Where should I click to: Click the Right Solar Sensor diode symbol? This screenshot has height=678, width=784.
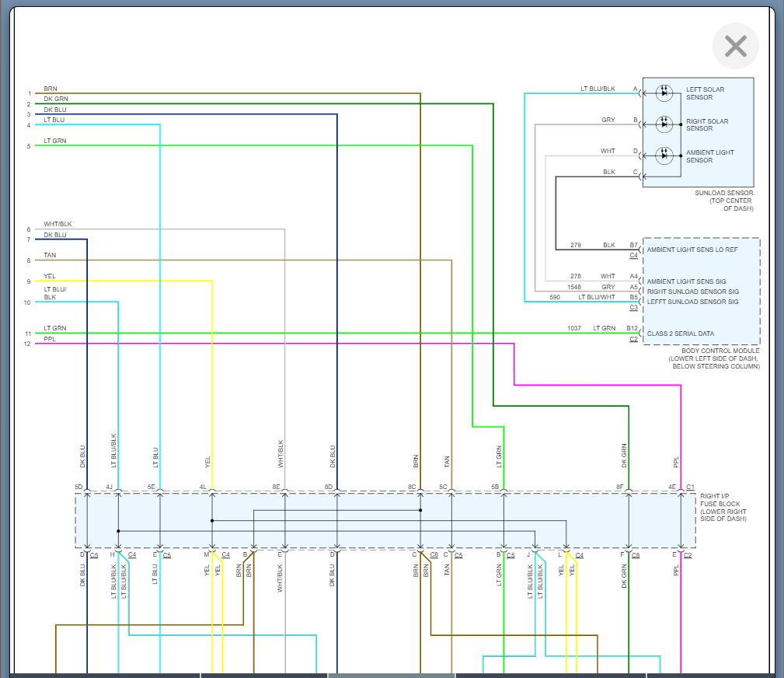click(x=664, y=124)
